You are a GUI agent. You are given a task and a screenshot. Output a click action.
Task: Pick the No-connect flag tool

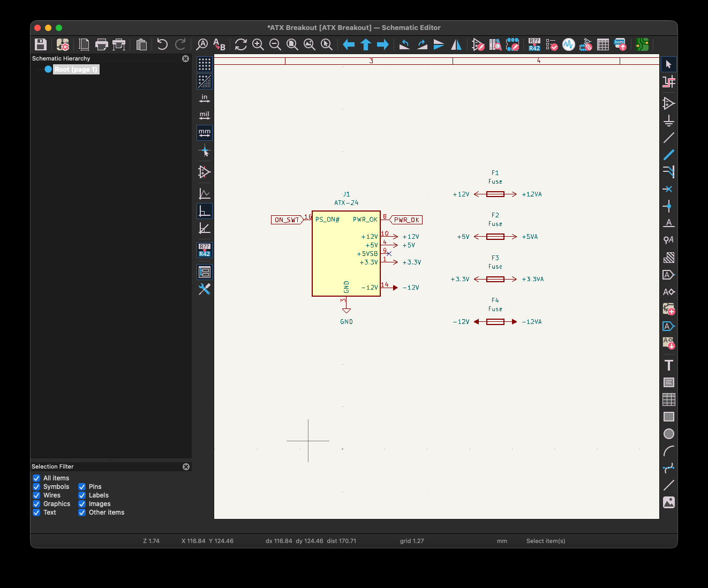[668, 189]
